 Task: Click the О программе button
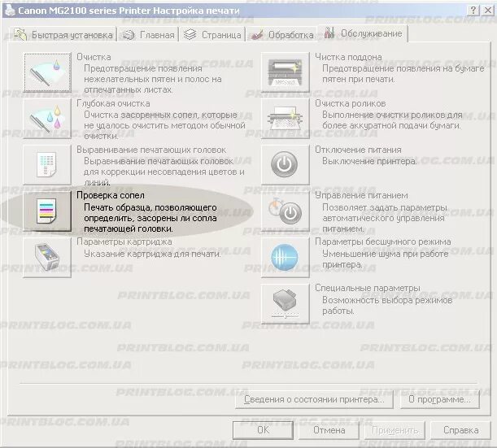pos(439,399)
